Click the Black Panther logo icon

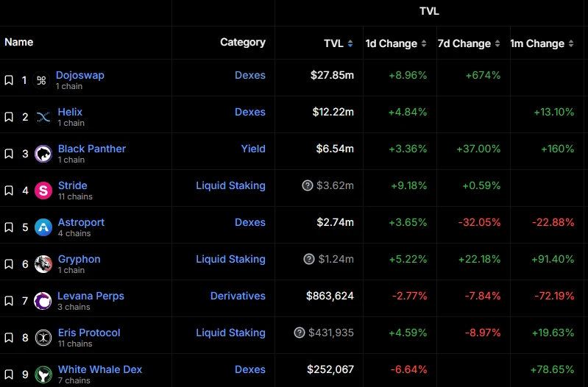[43, 154]
